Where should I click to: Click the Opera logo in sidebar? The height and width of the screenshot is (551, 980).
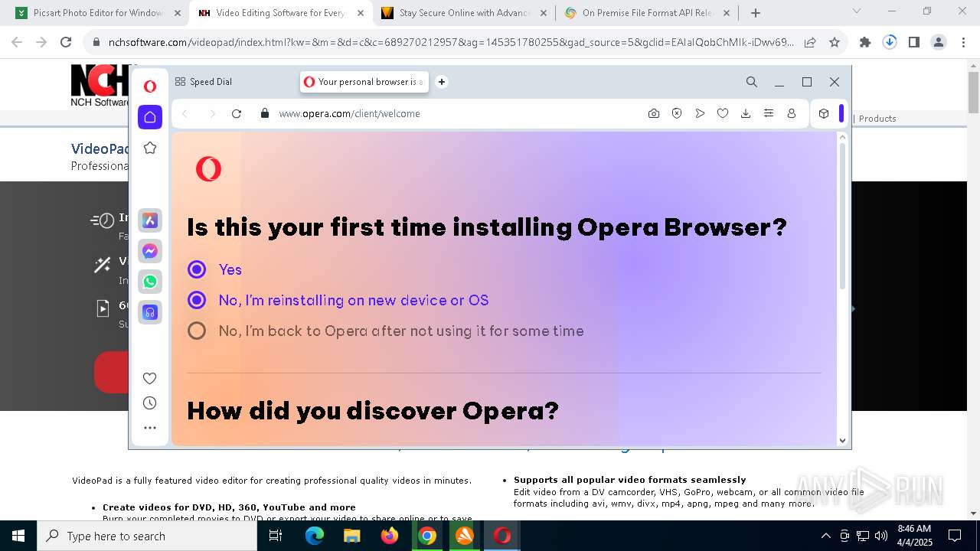(x=150, y=86)
